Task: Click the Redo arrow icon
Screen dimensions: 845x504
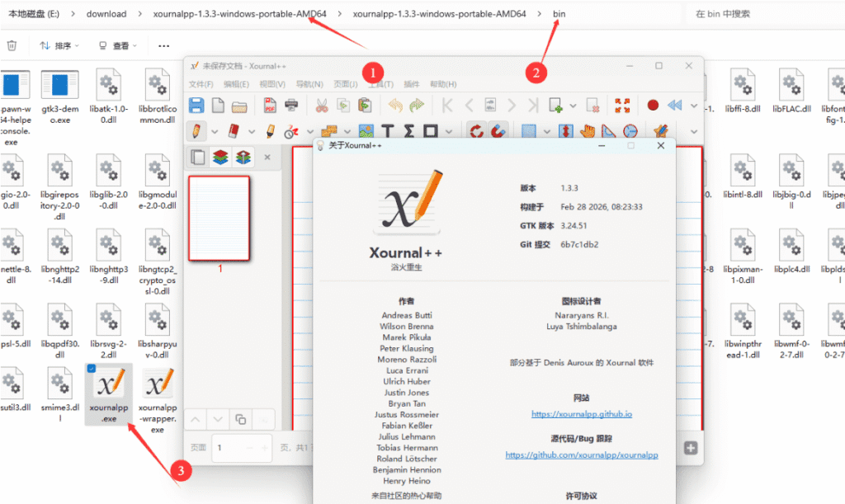Action: tap(417, 105)
